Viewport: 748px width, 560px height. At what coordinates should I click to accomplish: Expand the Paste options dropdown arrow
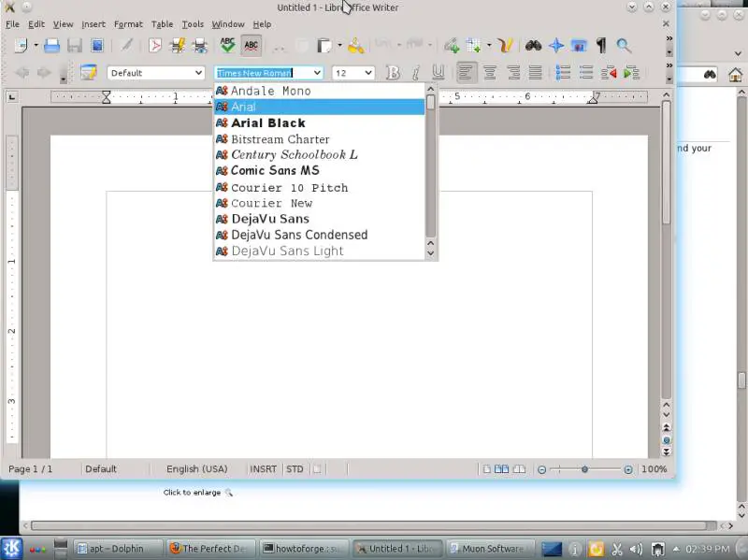(339, 46)
